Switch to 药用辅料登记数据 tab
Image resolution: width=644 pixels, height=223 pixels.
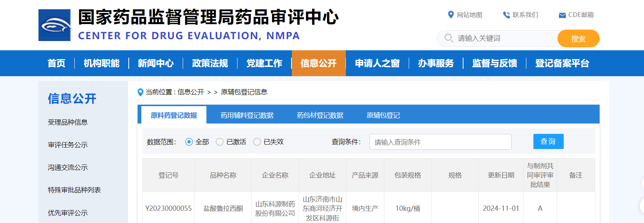click(x=247, y=115)
